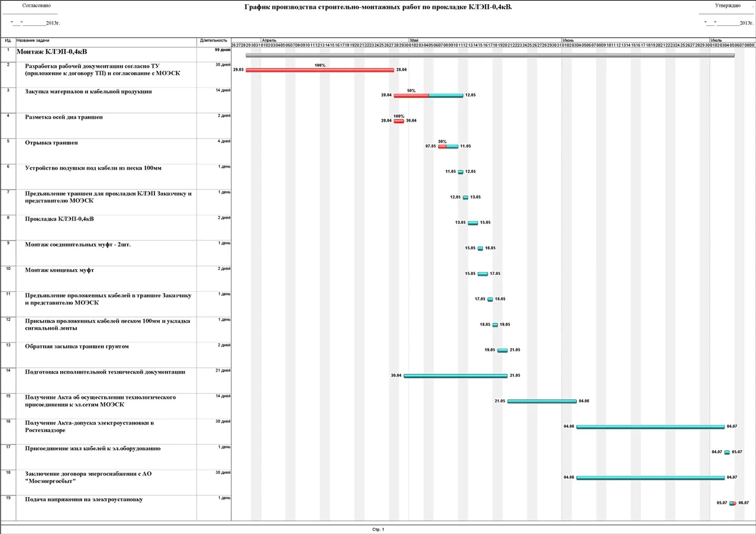Click the Утверждаю label at top right

(728, 6)
